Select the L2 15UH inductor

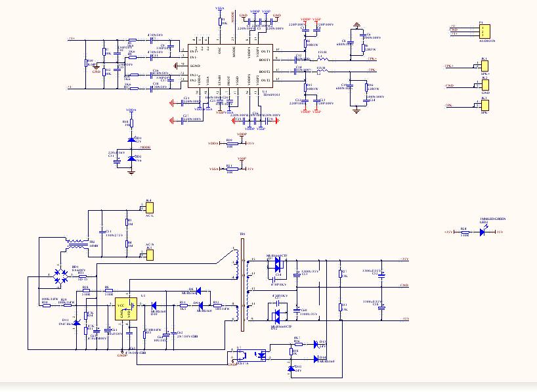322,71
